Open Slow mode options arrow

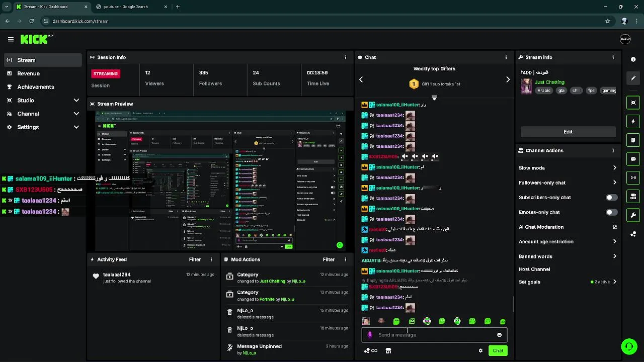point(614,168)
